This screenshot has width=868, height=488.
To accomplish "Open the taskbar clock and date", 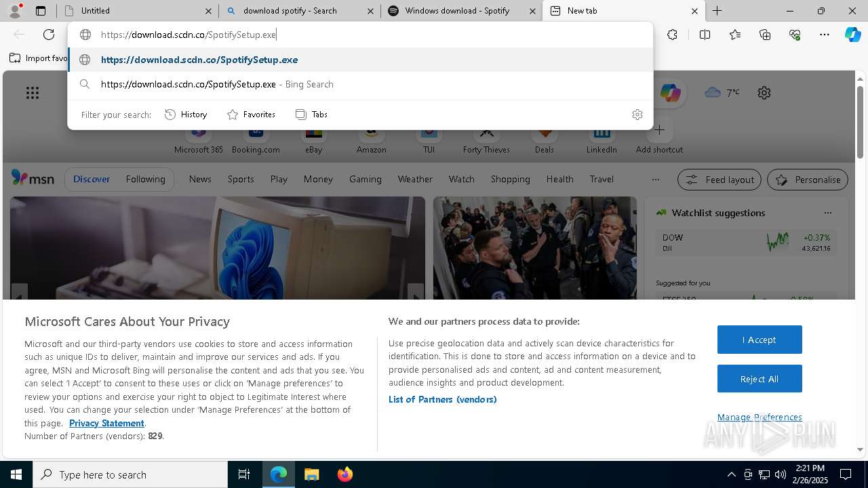I will (810, 474).
